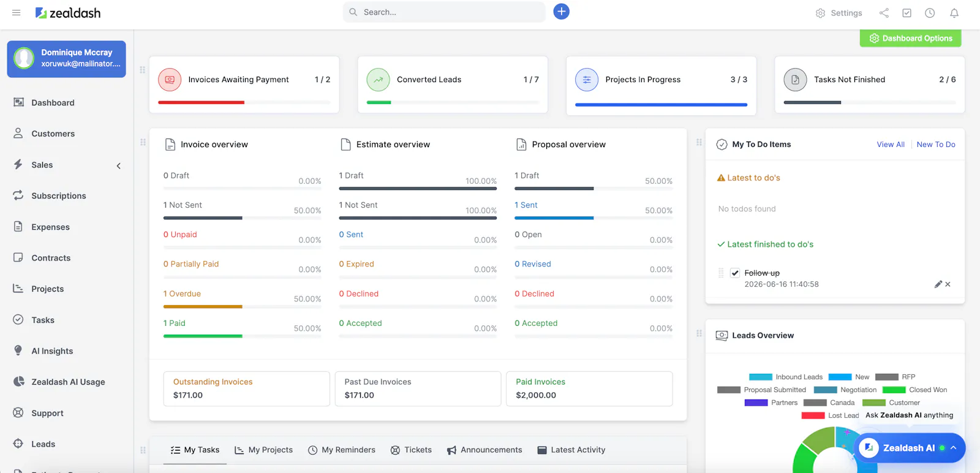The image size is (980, 473).
Task: Expand the Zealdash AI chat chevron
Action: tap(954, 448)
